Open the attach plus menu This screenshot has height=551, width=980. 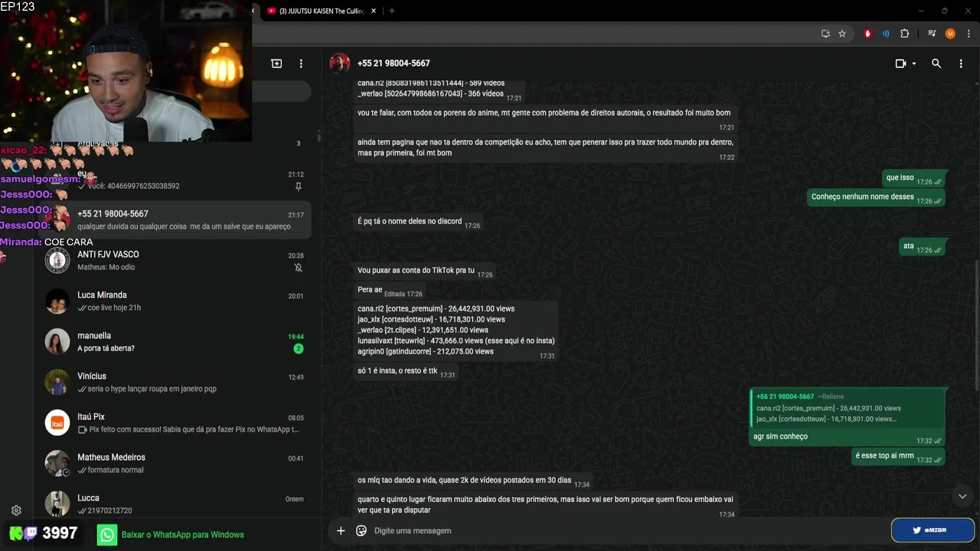(x=341, y=530)
